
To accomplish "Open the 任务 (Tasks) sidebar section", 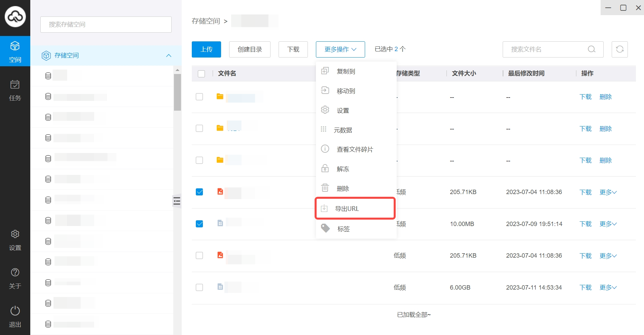I will [x=15, y=90].
